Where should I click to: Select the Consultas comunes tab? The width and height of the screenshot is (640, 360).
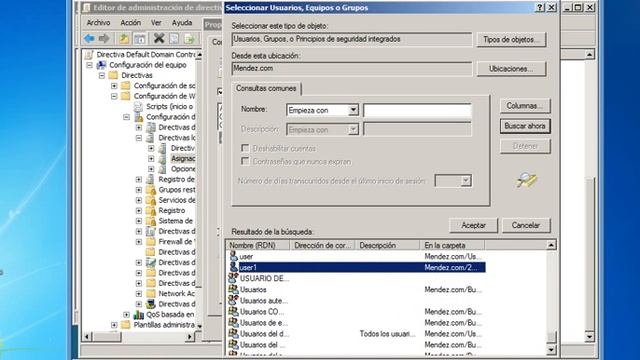tap(266, 88)
